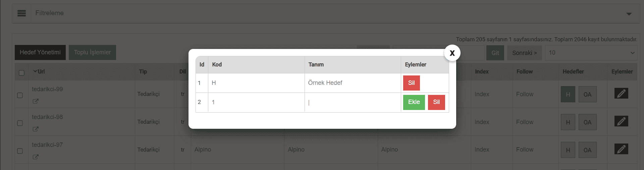Expand the Filtreleme panel arrow

tap(629, 14)
